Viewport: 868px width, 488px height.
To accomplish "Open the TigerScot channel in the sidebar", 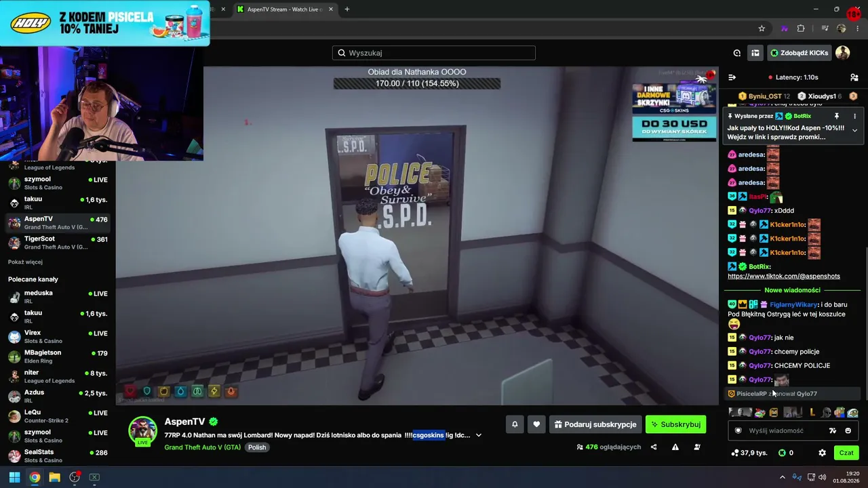I will tap(58, 243).
